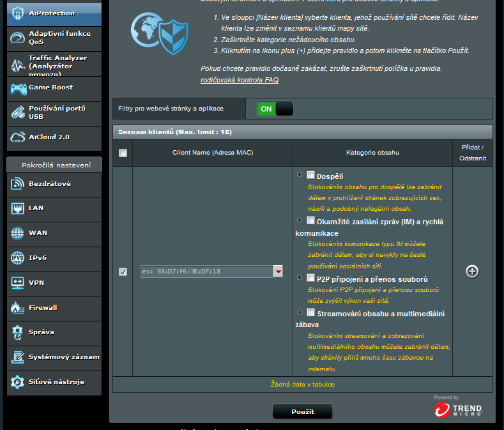504x430 pixels.
Task: Click the AiCloud 2.0 cloud icon
Action: pyautogui.click(x=17, y=137)
